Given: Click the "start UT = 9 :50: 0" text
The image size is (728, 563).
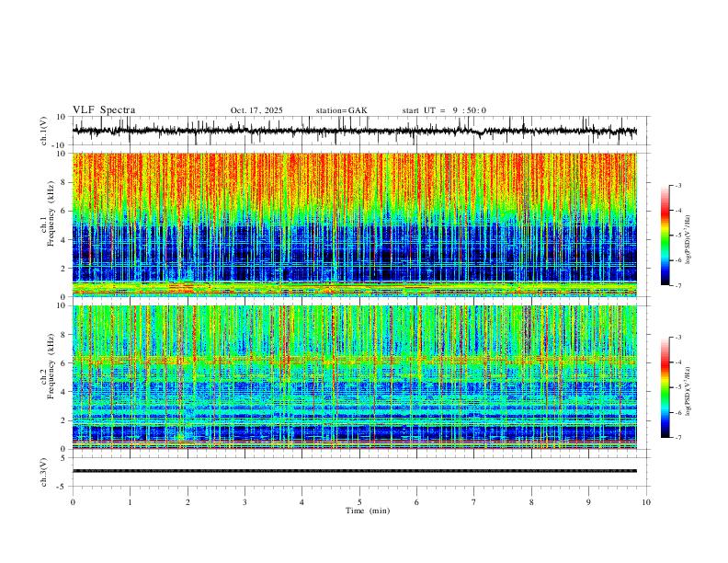Looking at the screenshot, I should (444, 110).
